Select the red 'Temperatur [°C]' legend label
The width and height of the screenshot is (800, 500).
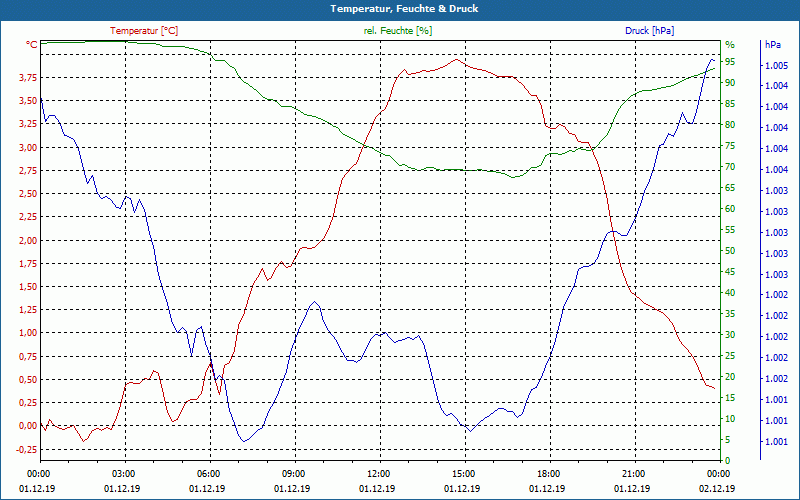click(144, 31)
